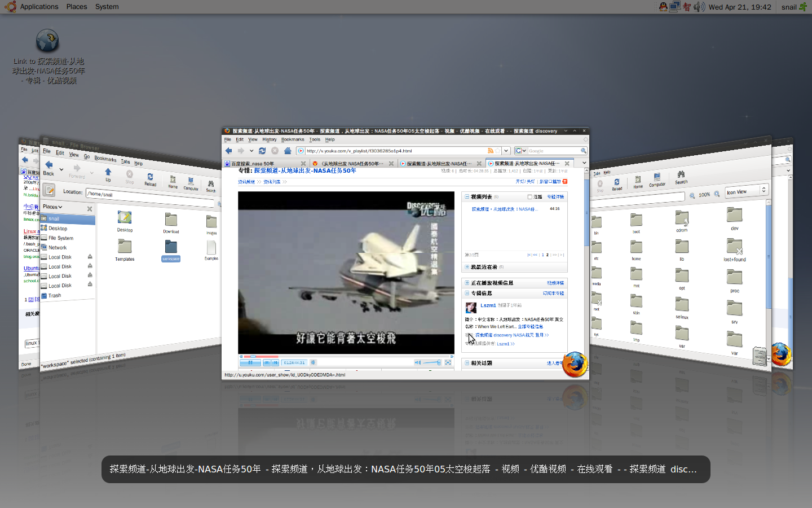Open the Applications menu in the top panel

[x=39, y=7]
